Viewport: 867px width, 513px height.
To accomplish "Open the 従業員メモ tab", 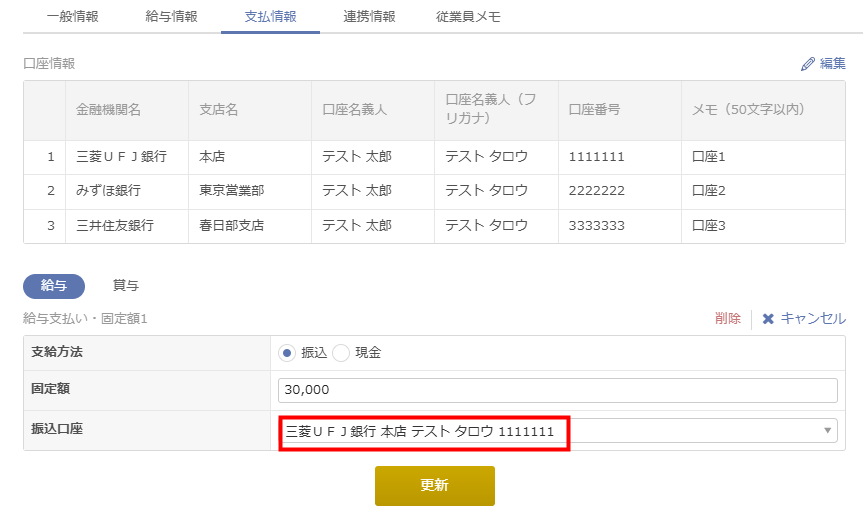I will tap(468, 17).
